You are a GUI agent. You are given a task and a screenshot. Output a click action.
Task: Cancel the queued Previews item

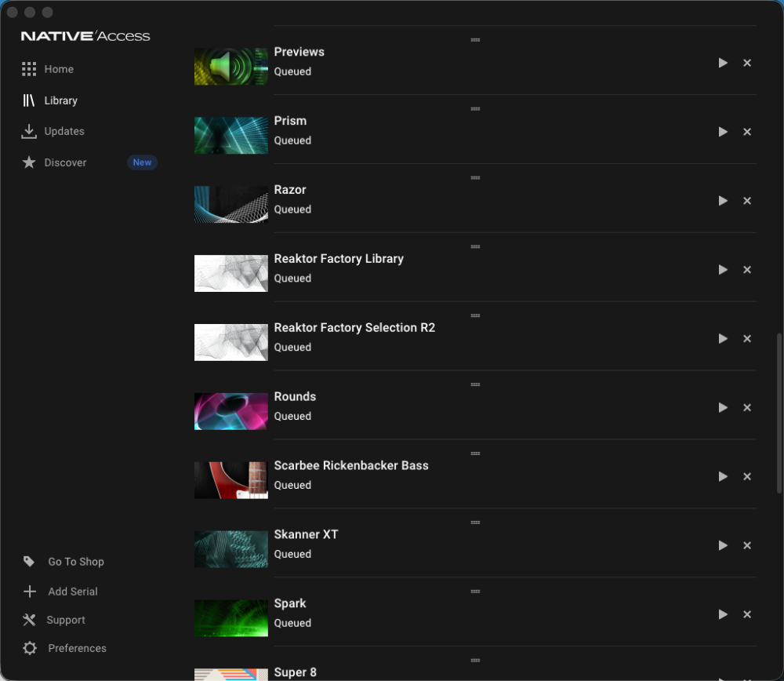click(x=747, y=63)
